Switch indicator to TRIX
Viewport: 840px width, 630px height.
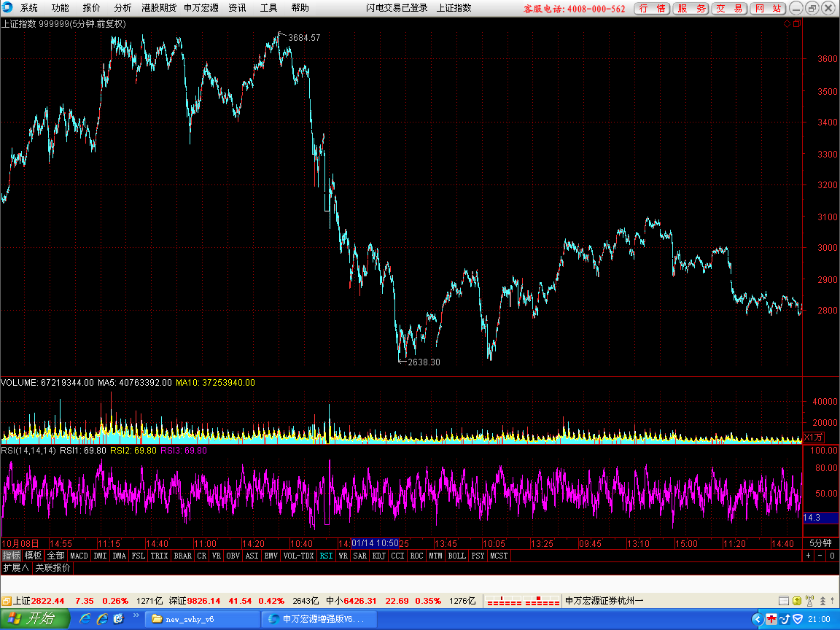click(159, 556)
